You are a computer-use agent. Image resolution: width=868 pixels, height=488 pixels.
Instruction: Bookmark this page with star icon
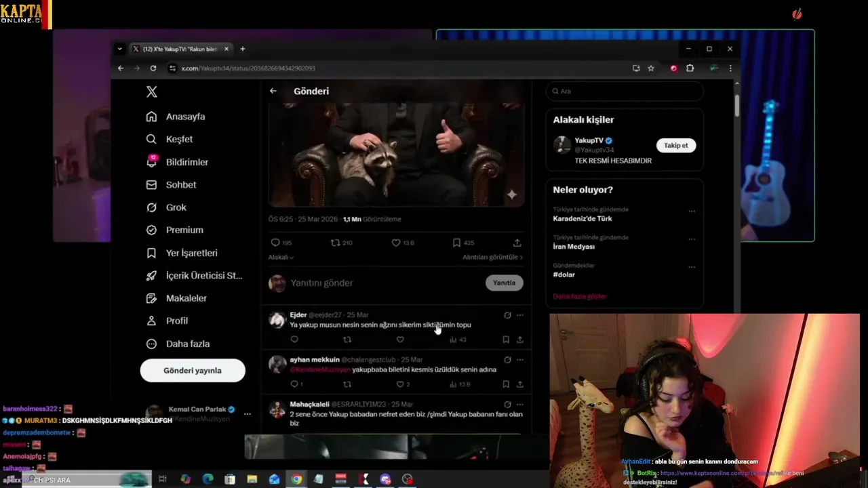(651, 68)
